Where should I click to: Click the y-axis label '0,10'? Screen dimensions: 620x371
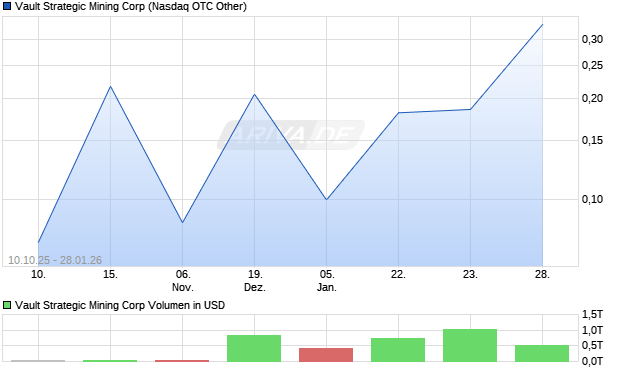click(x=592, y=199)
